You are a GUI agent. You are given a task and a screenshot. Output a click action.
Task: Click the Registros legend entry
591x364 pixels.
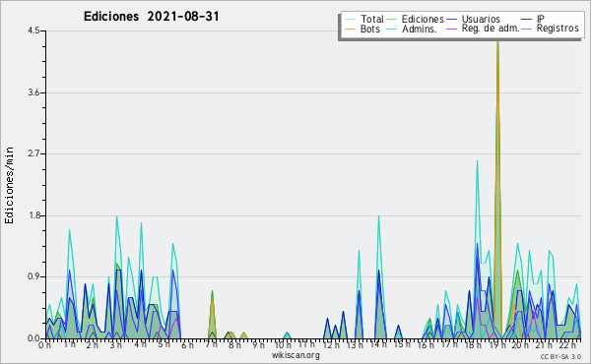(550, 29)
